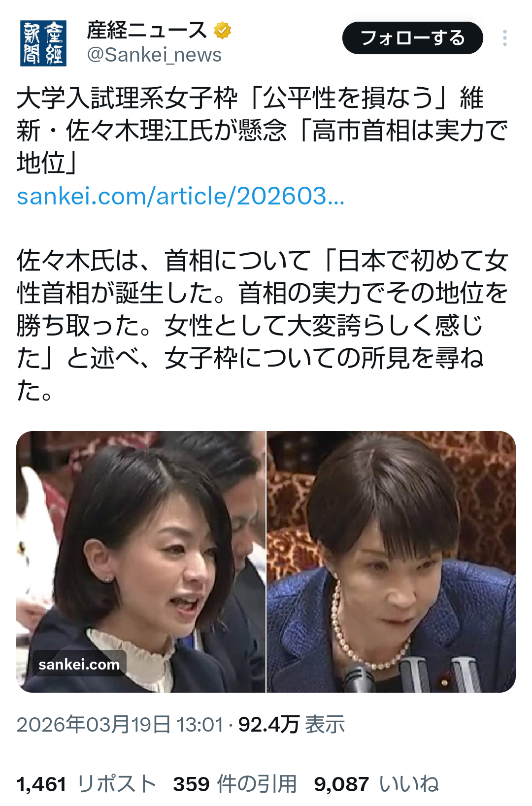
Task: View the 92.4万 表示 view count
Action: [x=292, y=725]
